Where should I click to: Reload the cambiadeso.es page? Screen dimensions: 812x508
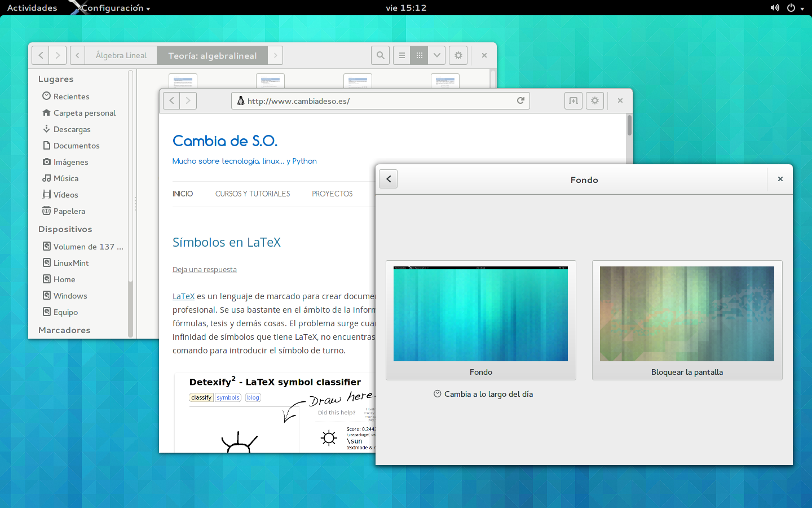[x=520, y=100]
